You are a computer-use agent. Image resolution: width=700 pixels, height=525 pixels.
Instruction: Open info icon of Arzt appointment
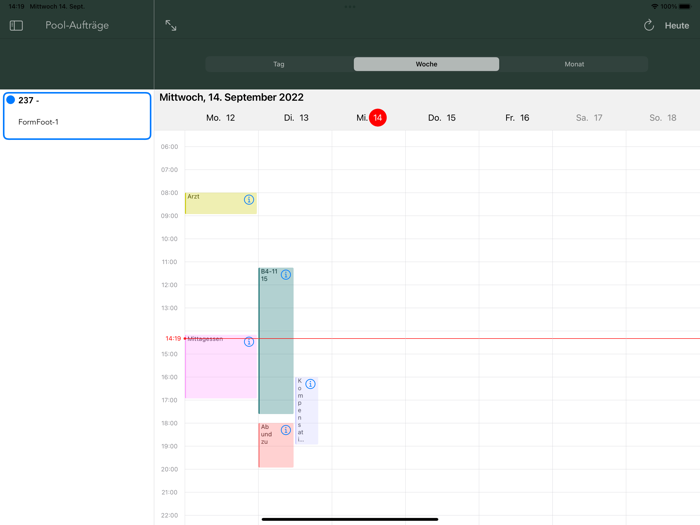[x=249, y=200]
